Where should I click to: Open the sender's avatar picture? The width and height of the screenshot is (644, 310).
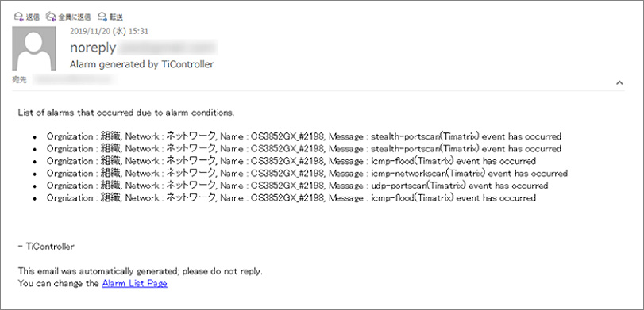click(x=34, y=48)
